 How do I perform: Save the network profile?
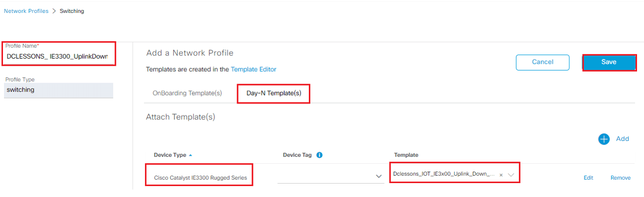(x=609, y=62)
